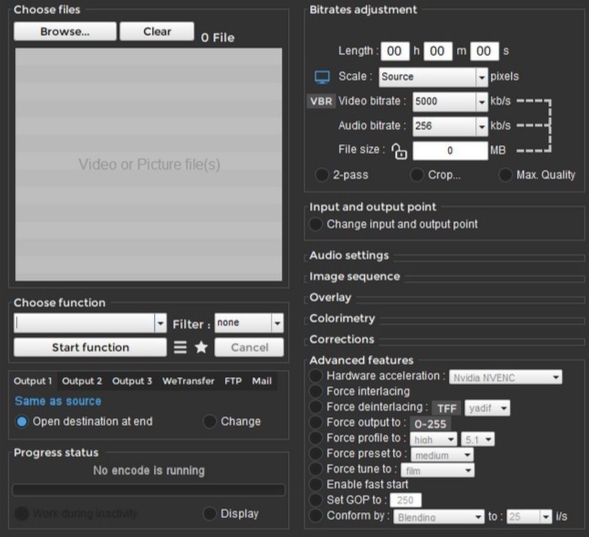Open the Blending conform dropdown

point(439,517)
